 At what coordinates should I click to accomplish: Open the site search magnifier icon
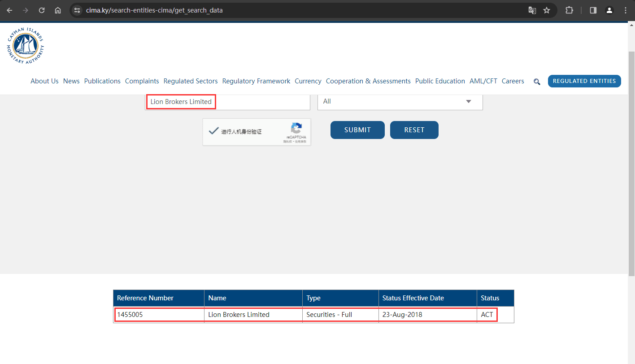(x=537, y=82)
